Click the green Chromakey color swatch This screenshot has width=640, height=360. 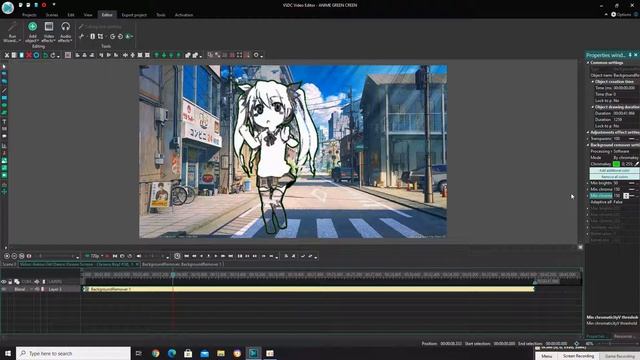[616, 164]
